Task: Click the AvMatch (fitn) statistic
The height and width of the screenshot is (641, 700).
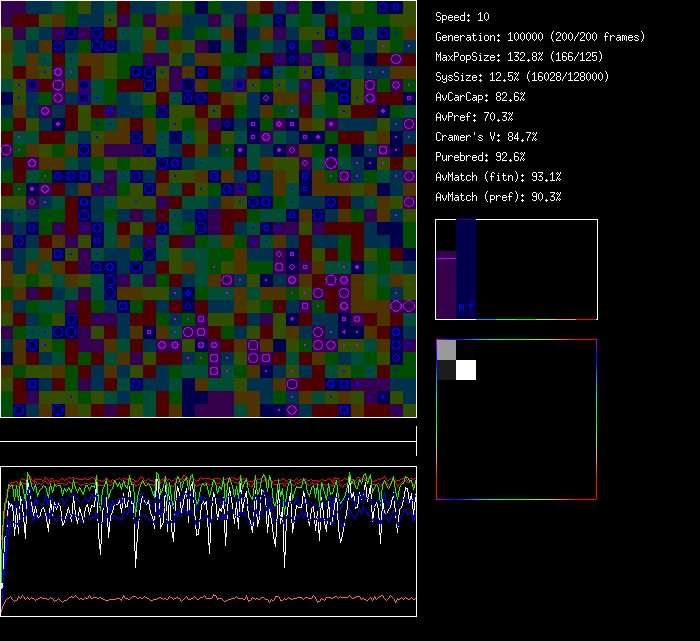Action: click(498, 177)
